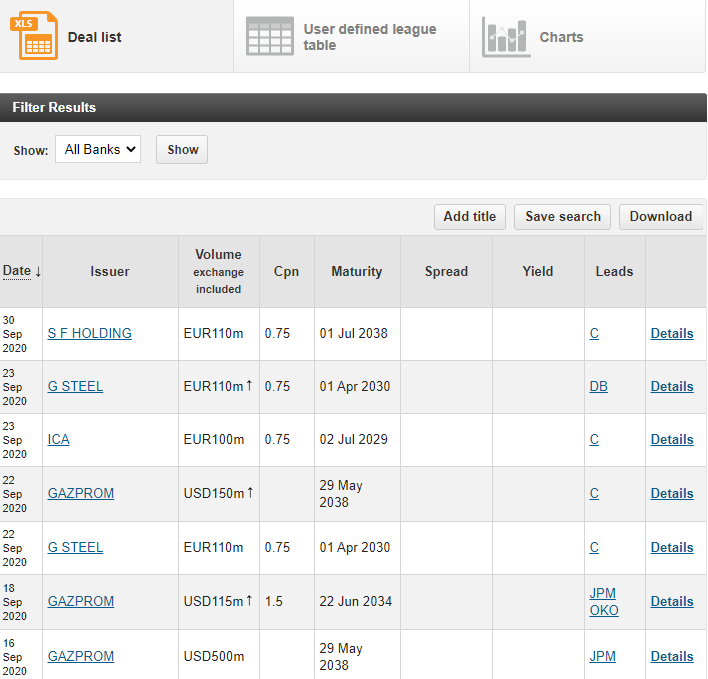Open the ICA issuer link
The image size is (708, 679).
[x=59, y=439]
